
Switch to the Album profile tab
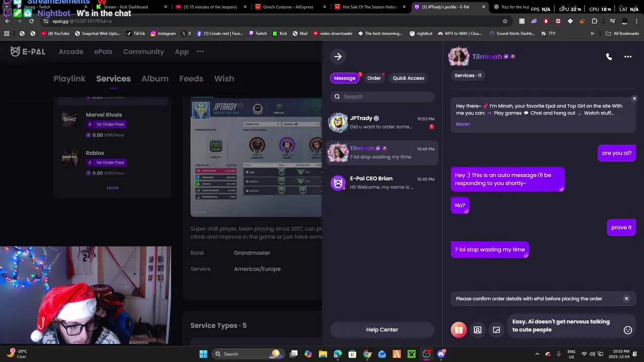pyautogui.click(x=155, y=78)
